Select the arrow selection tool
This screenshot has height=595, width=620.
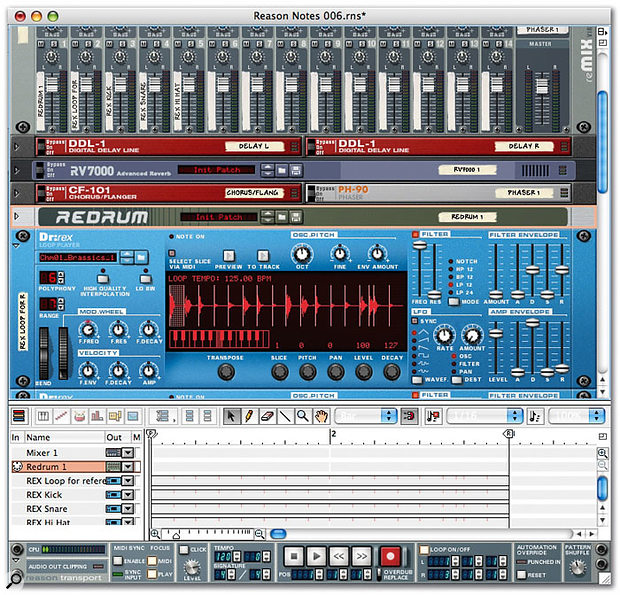point(231,416)
